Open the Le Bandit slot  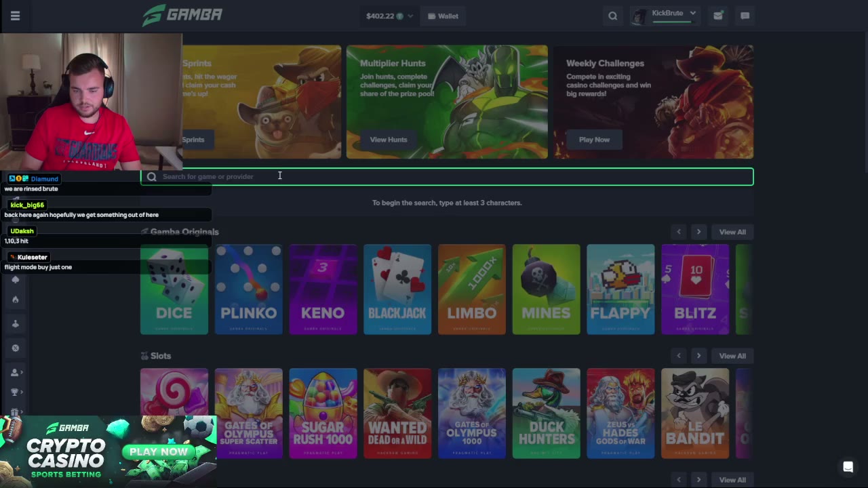point(695,413)
